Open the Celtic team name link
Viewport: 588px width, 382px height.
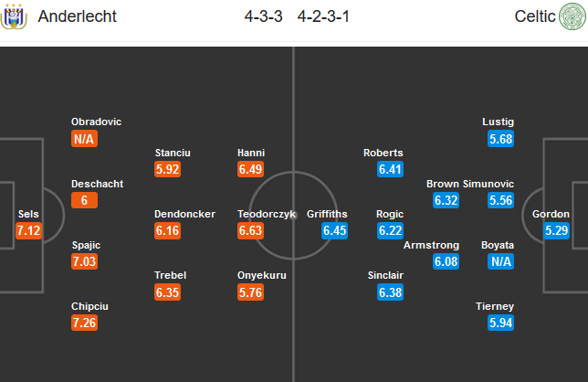pyautogui.click(x=535, y=16)
